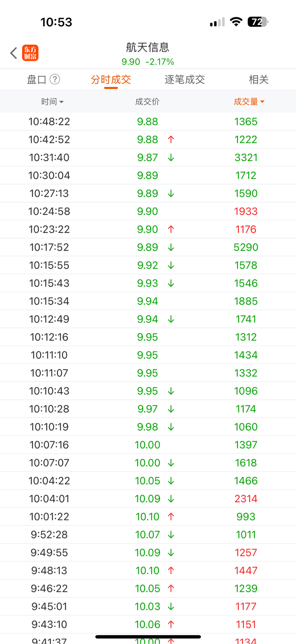Tap the red up arrow in the 10:23:22 row
Screen dimensions: 296x644
coord(171,229)
